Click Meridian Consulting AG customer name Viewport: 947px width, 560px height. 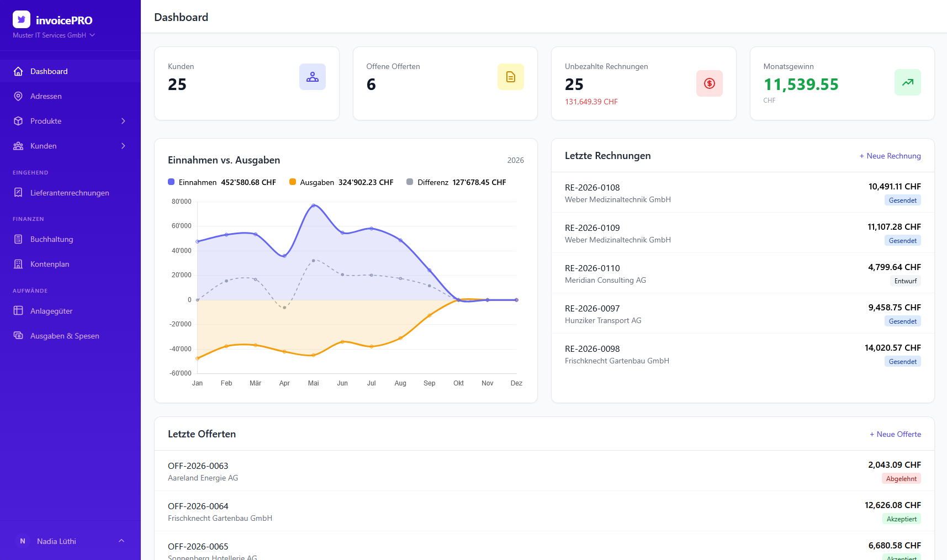(605, 280)
